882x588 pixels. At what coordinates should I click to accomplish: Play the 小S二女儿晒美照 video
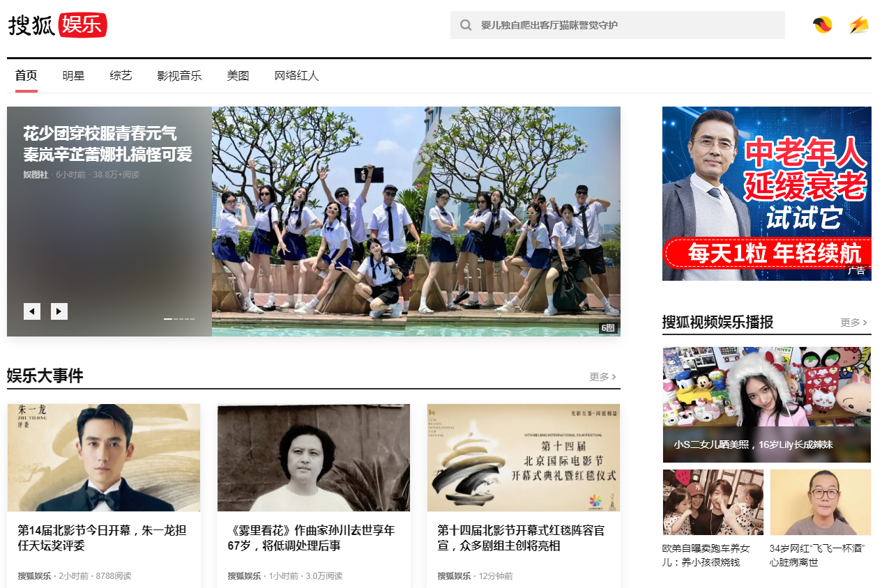767,405
